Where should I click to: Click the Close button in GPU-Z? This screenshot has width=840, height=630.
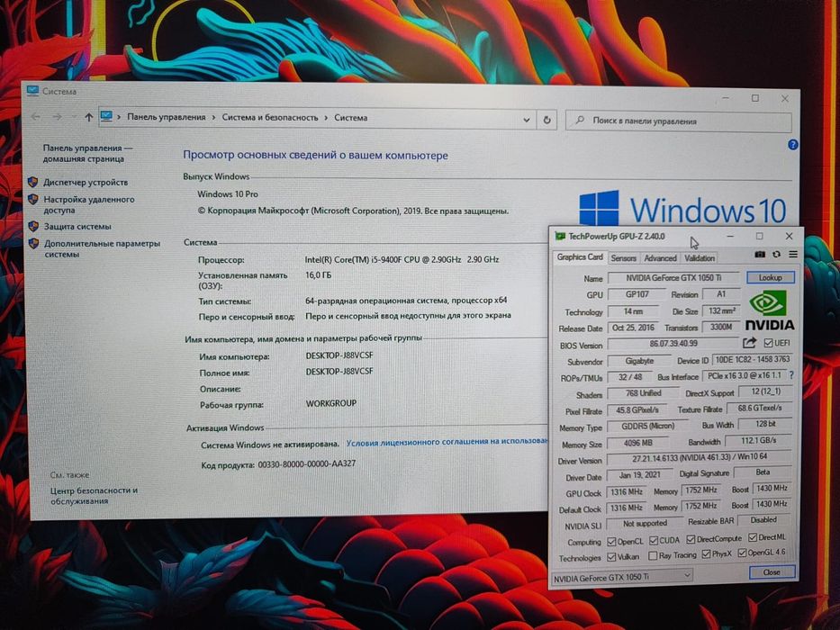(x=772, y=572)
